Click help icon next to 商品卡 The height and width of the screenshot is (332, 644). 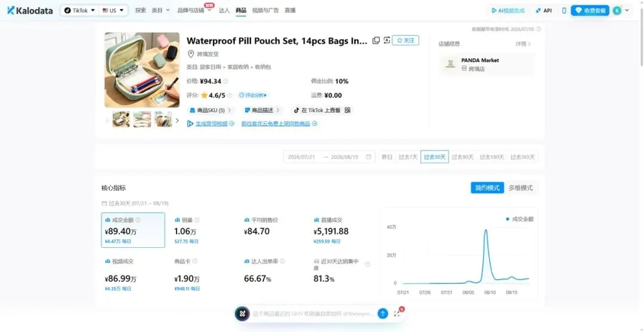(x=194, y=261)
